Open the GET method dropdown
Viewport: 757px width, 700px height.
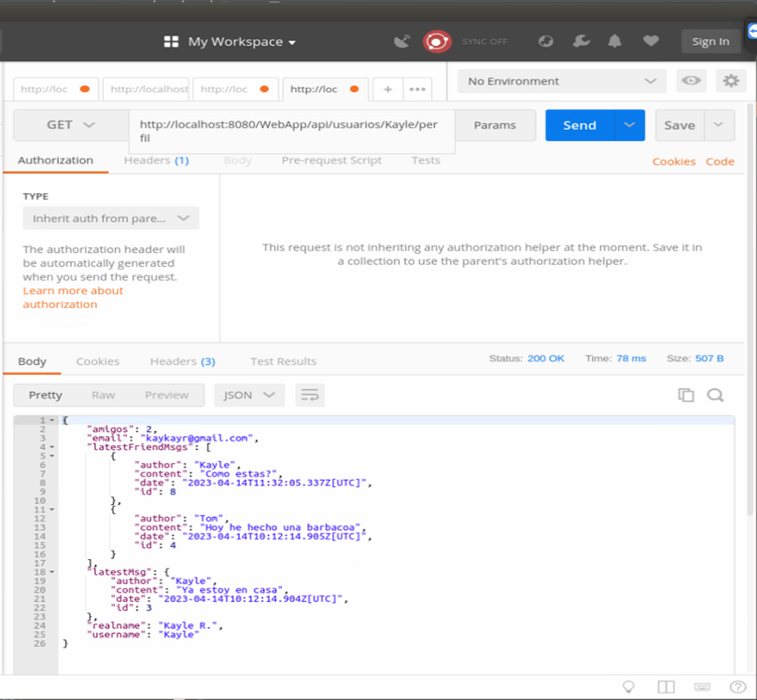point(71,125)
